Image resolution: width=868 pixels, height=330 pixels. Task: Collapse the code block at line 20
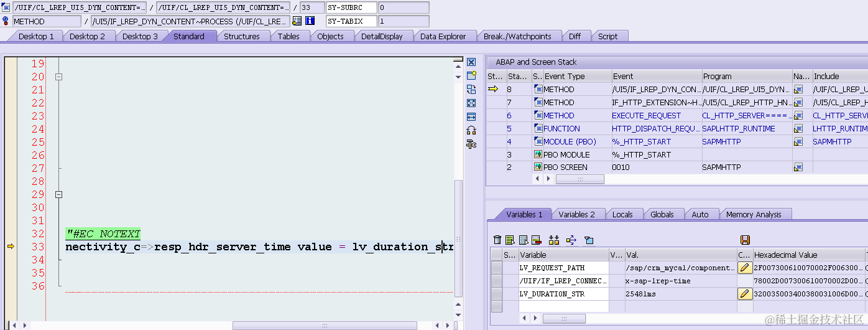pos(58,77)
